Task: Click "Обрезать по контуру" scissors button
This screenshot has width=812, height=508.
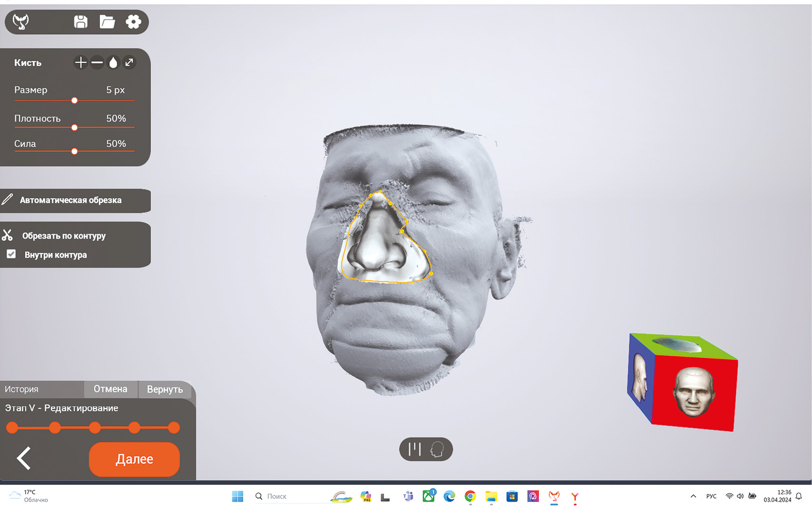Action: coord(64,236)
